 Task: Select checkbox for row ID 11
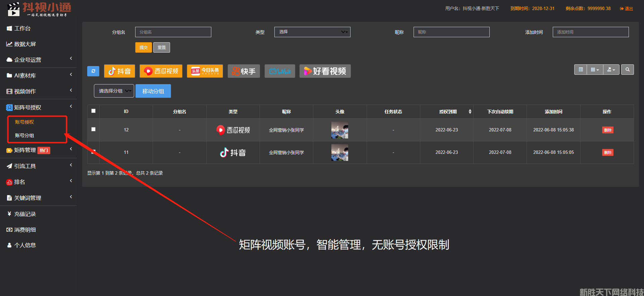[x=94, y=152]
